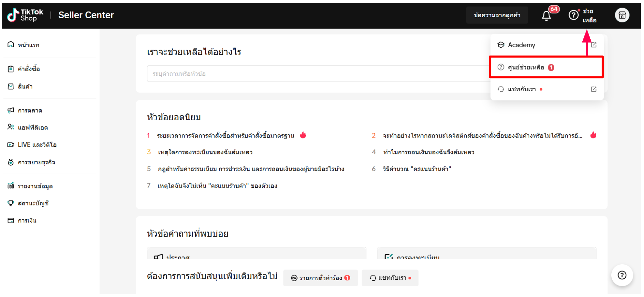Go to หน้าแรก in the sidebar
Screen dimensions: 644x297
pyautogui.click(x=28, y=45)
